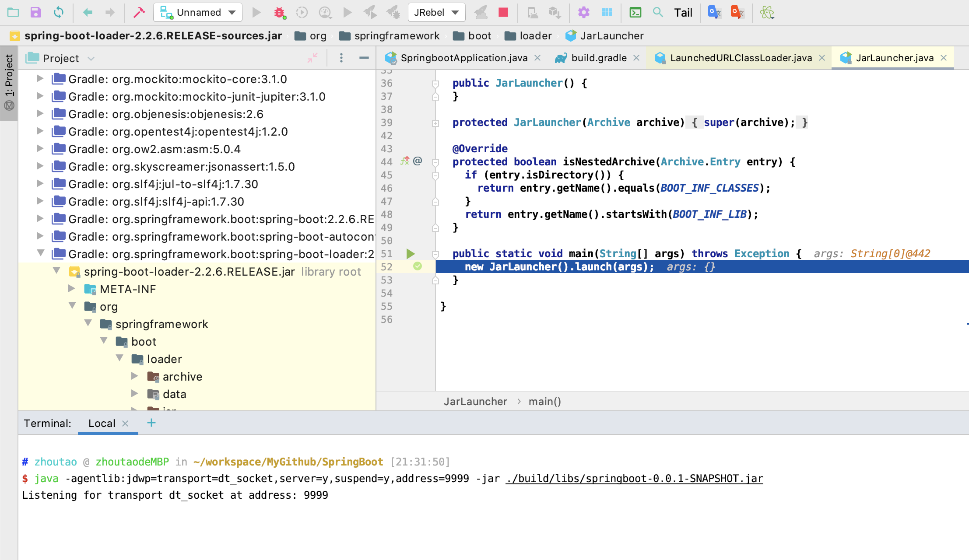Synchronize files with the refresh icon
This screenshot has width=969, height=560.
tap(58, 12)
